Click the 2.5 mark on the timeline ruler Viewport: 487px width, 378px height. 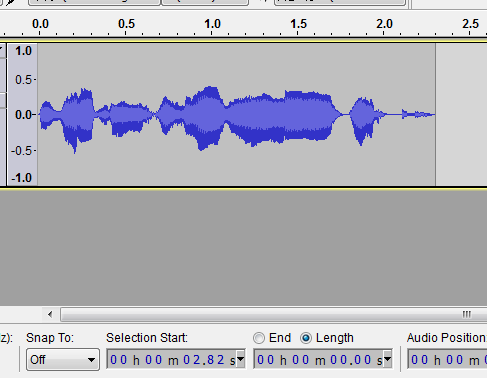470,24
